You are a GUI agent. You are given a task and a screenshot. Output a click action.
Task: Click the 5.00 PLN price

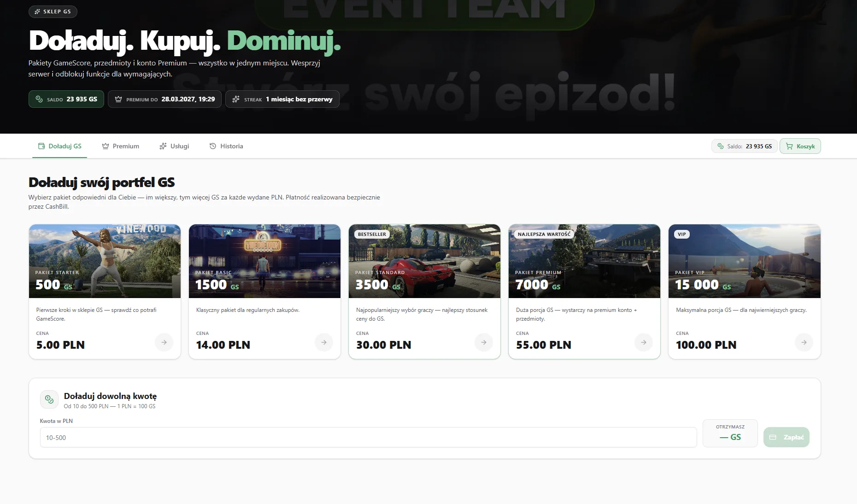[x=60, y=345]
